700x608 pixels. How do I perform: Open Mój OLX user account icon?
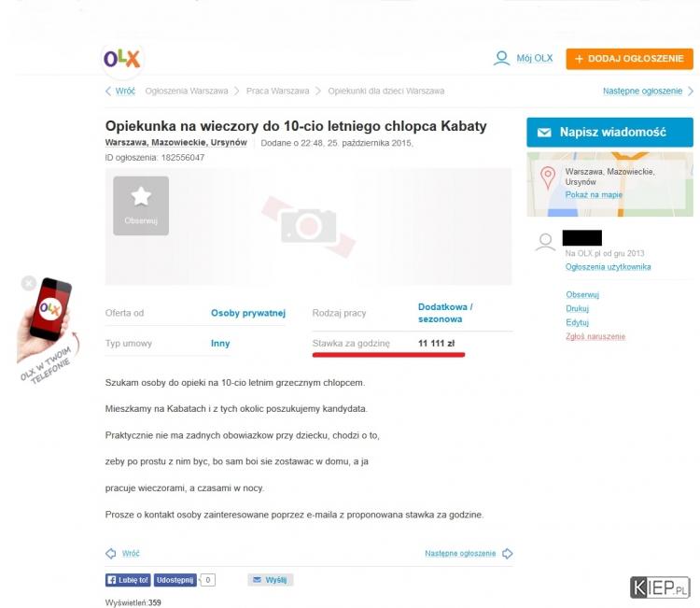coord(501,59)
